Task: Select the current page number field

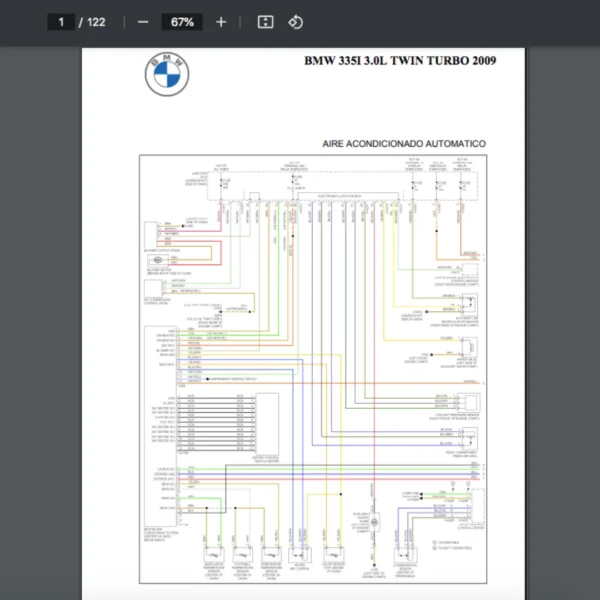Action: 61,22
